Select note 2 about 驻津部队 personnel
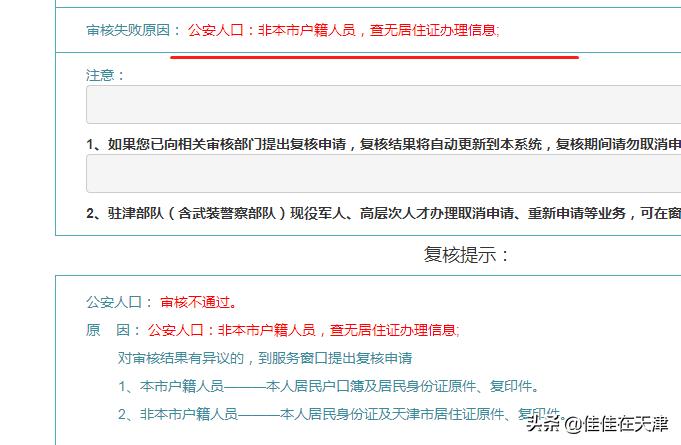 [383, 213]
